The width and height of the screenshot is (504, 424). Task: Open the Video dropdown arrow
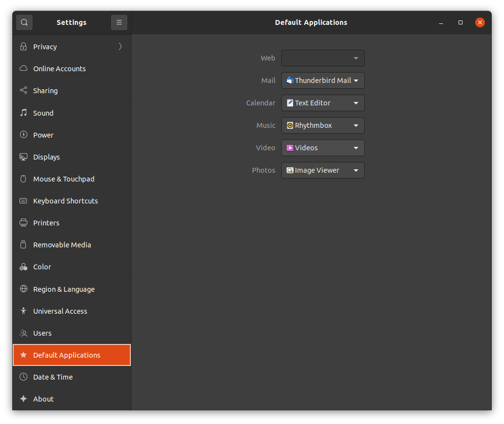[356, 148]
